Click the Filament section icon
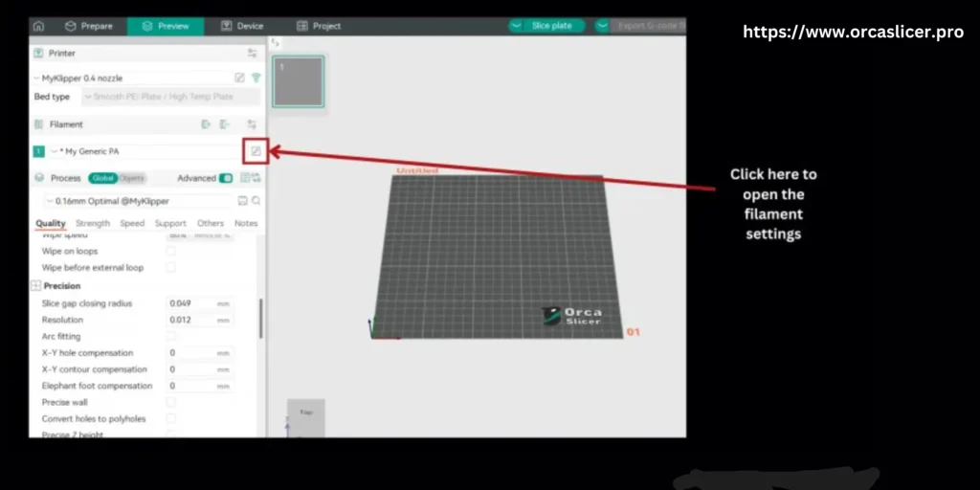This screenshot has height=490, width=980. click(x=38, y=124)
